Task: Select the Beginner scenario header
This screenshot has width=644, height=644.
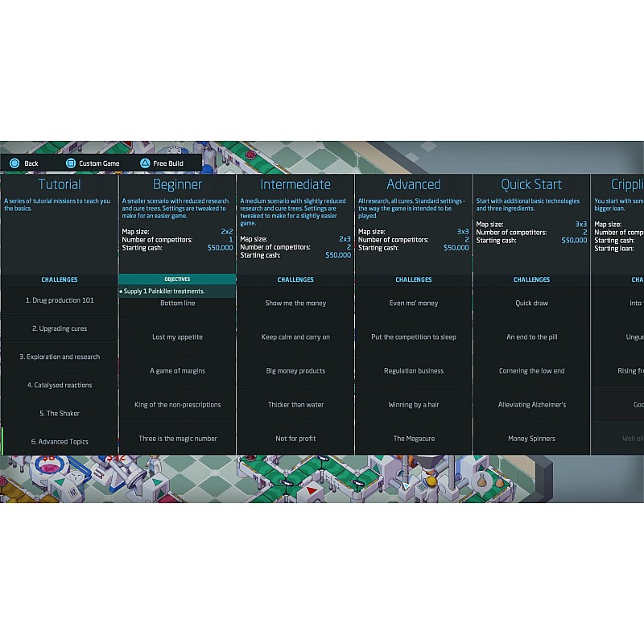Action: point(177,184)
